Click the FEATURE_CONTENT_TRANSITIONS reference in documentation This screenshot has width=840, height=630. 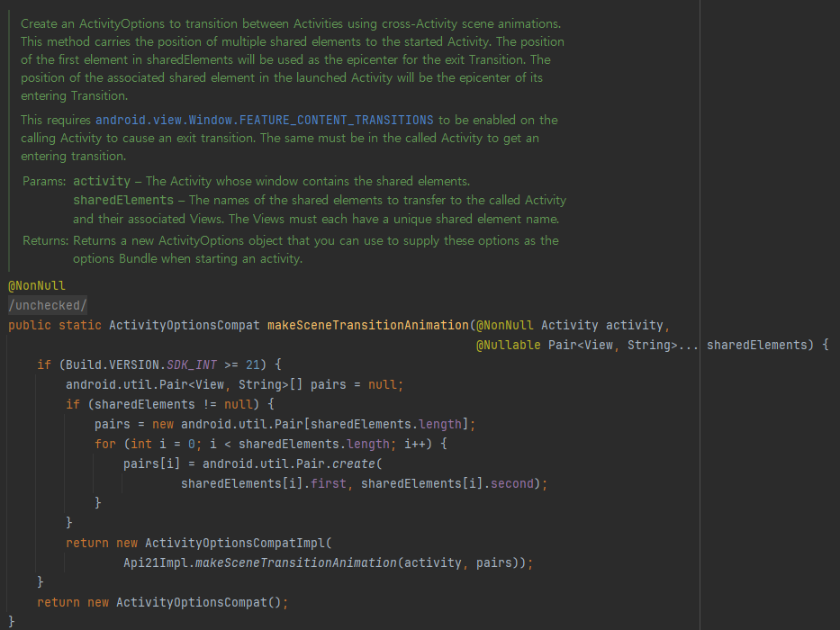point(340,120)
